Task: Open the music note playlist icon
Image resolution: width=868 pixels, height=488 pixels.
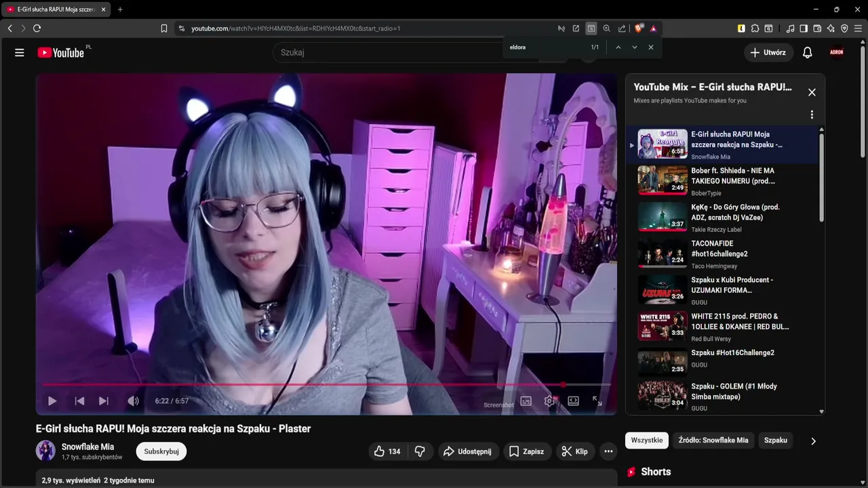Action: coord(791,28)
